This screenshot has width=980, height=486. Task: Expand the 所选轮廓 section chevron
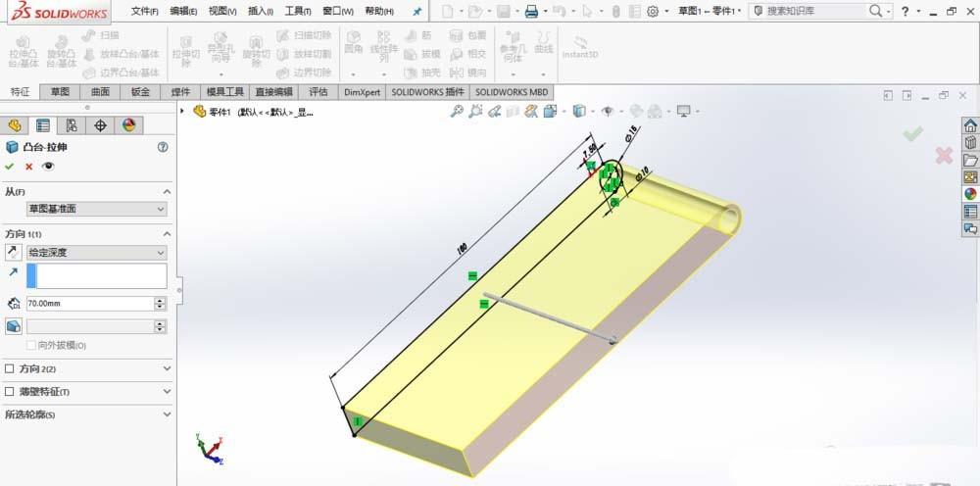coord(167,414)
